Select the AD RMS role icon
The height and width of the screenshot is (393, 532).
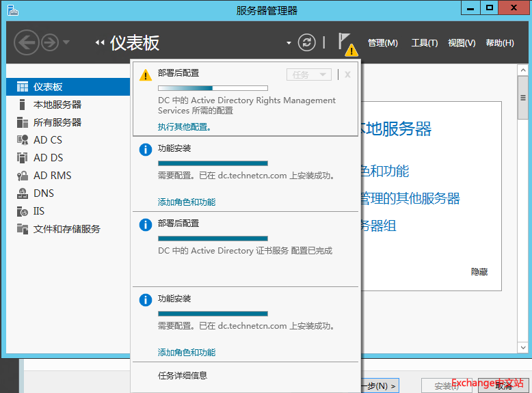(x=22, y=176)
